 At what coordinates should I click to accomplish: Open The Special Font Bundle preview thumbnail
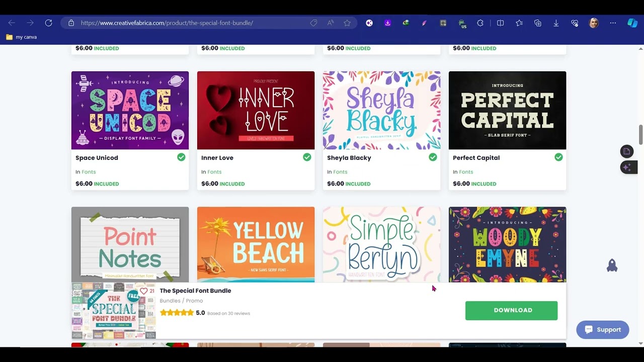click(114, 311)
